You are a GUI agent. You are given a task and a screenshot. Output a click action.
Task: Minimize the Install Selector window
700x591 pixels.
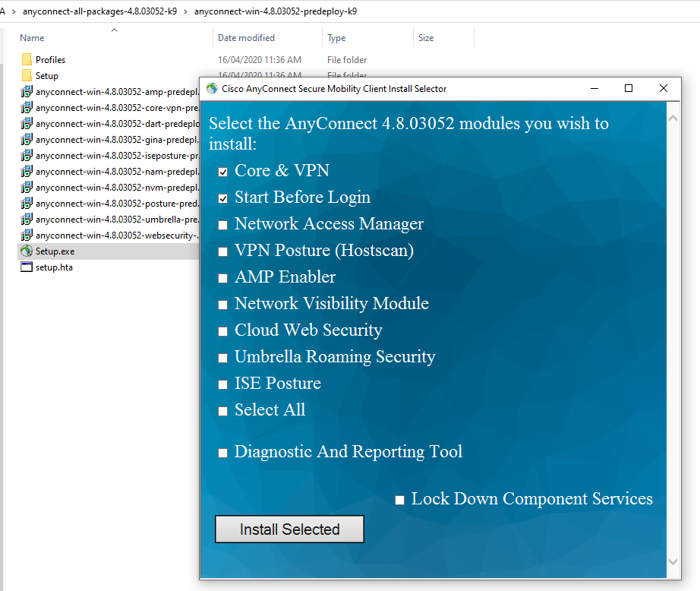(594, 88)
